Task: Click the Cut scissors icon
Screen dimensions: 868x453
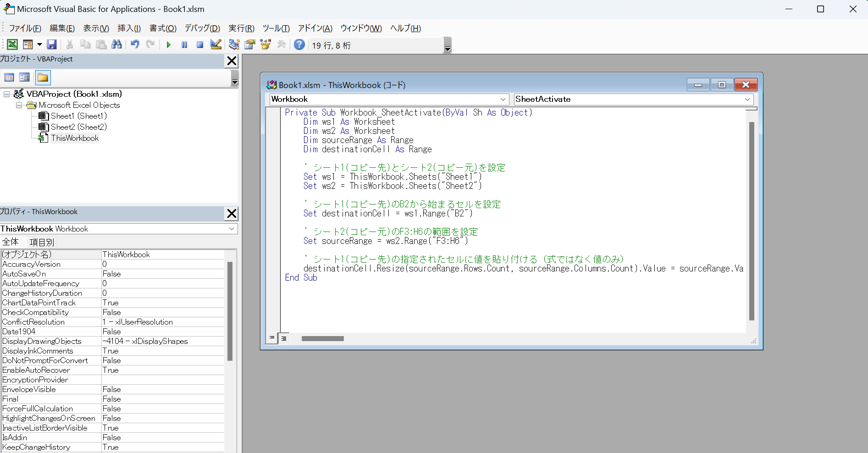Action: tap(70, 44)
